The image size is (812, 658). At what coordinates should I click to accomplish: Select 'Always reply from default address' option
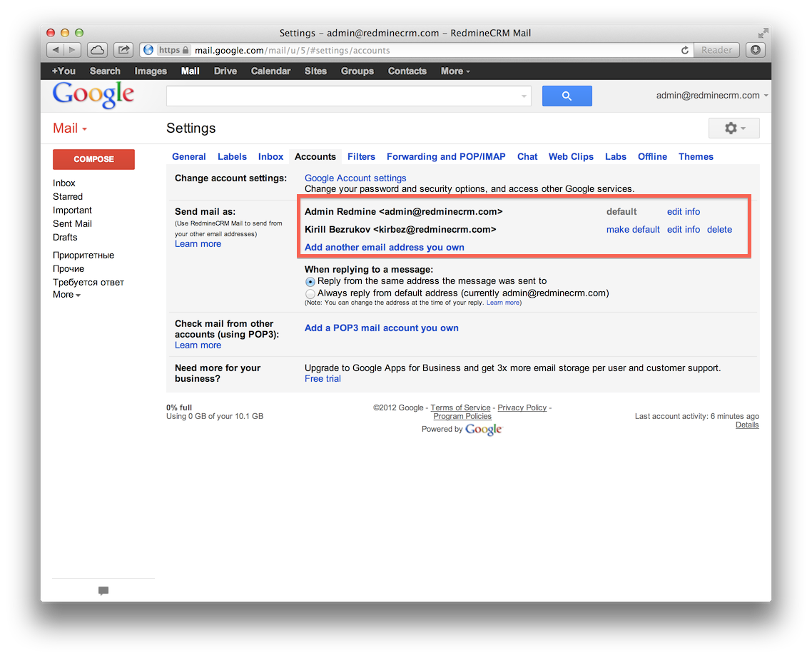coord(310,293)
